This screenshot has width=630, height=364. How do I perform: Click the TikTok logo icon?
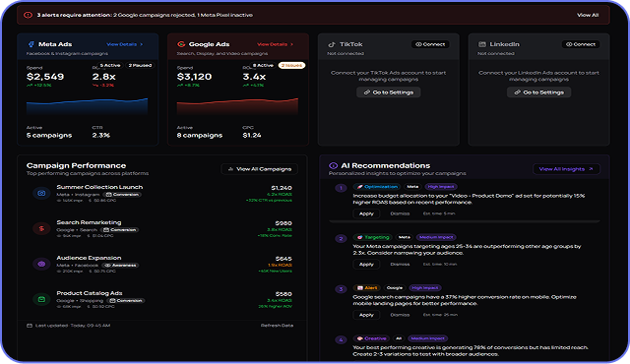pos(332,44)
